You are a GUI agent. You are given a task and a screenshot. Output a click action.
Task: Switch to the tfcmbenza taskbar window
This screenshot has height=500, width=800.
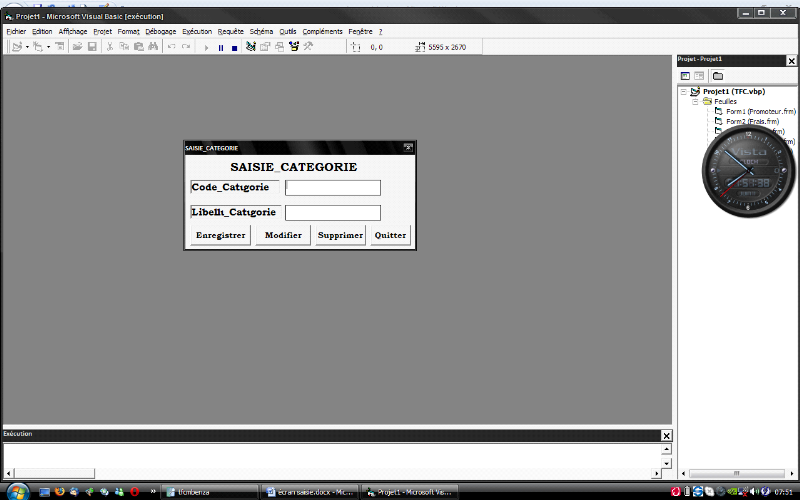(x=210, y=492)
